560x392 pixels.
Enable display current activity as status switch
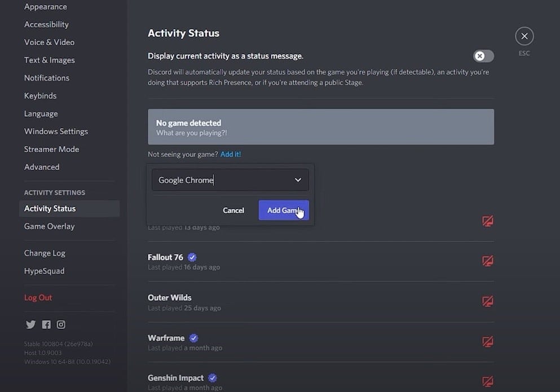tap(483, 56)
